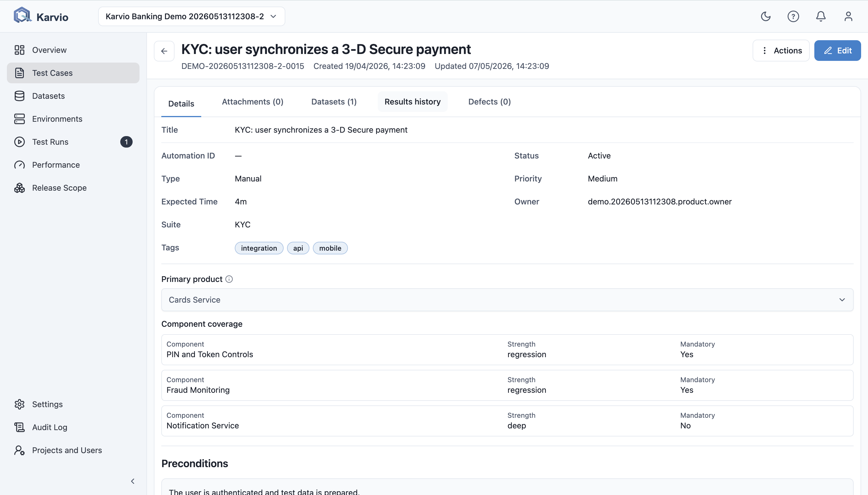Click the api tag
Screen dimensions: 868x495
tap(298, 248)
